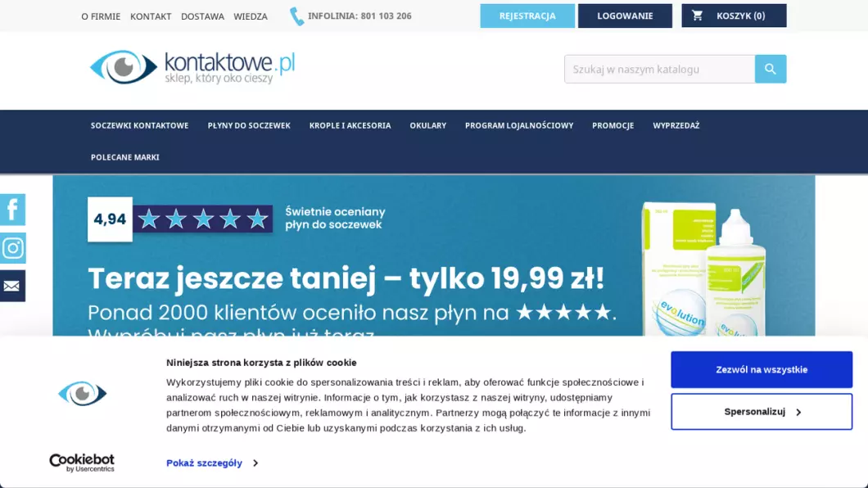The height and width of the screenshot is (488, 868).
Task: Open Okulary menu item
Action: pos(428,125)
